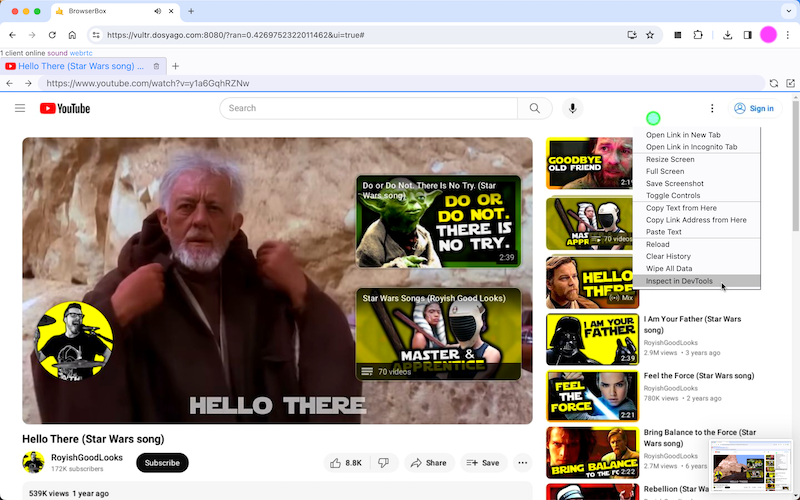Choose Full Screen from context menu
This screenshot has height=500, width=800.
click(665, 171)
